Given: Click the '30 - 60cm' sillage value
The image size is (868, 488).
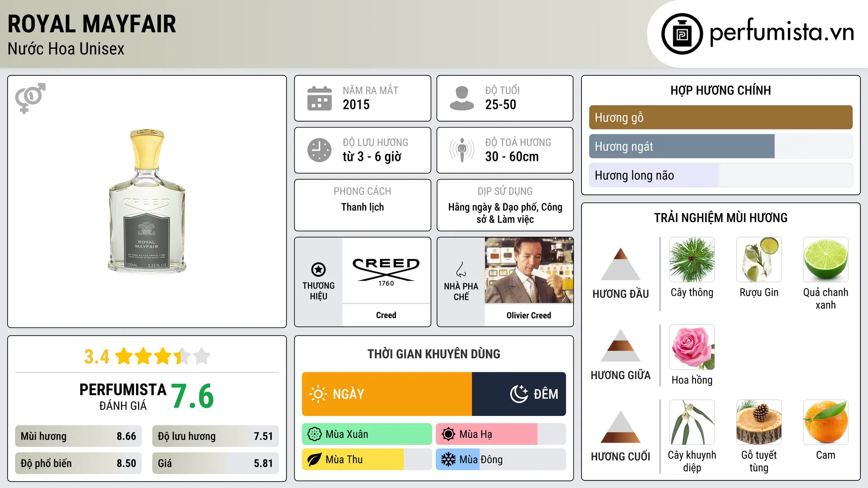Looking at the screenshot, I should click(512, 157).
